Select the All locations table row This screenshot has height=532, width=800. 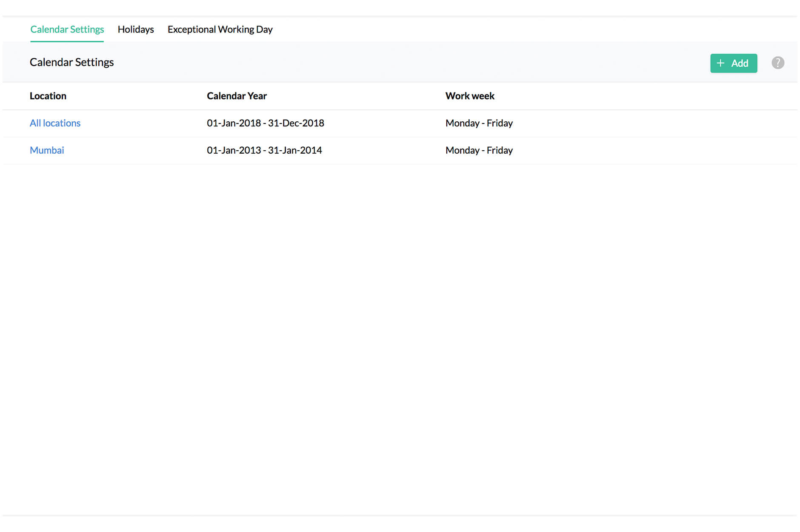[383, 123]
